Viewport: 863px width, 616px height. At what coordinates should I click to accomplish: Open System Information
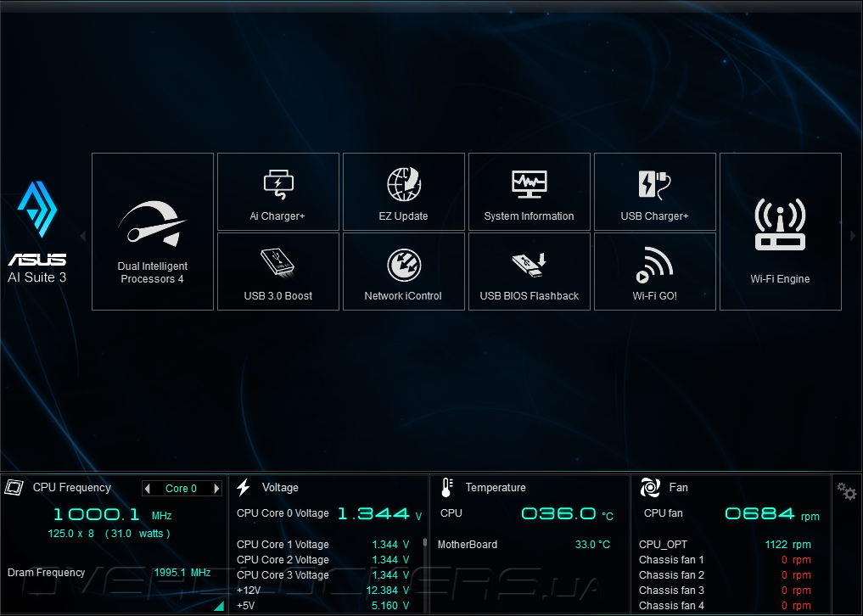coord(529,192)
